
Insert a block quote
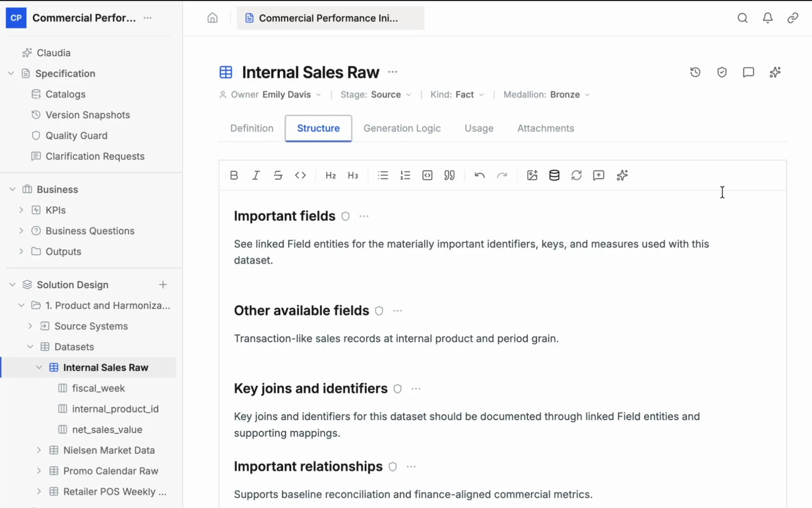coord(449,175)
